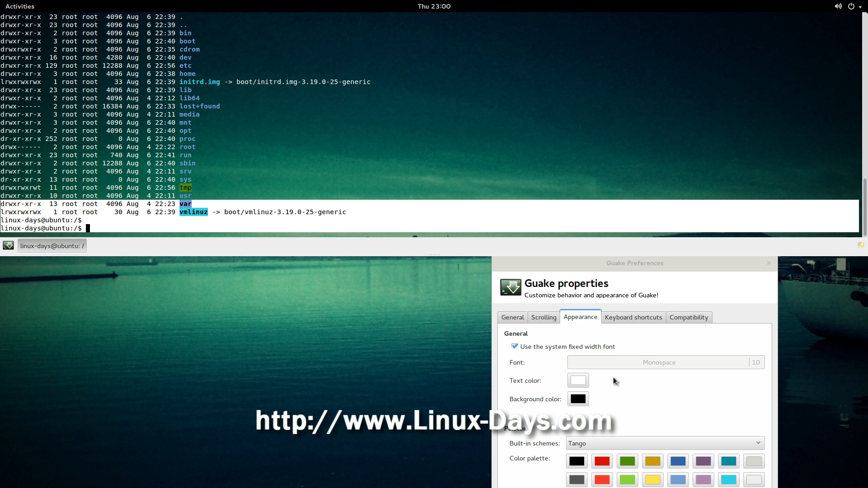Image resolution: width=868 pixels, height=488 pixels.
Task: Expand the Built-in schemes Tango dropdown
Action: click(x=665, y=443)
